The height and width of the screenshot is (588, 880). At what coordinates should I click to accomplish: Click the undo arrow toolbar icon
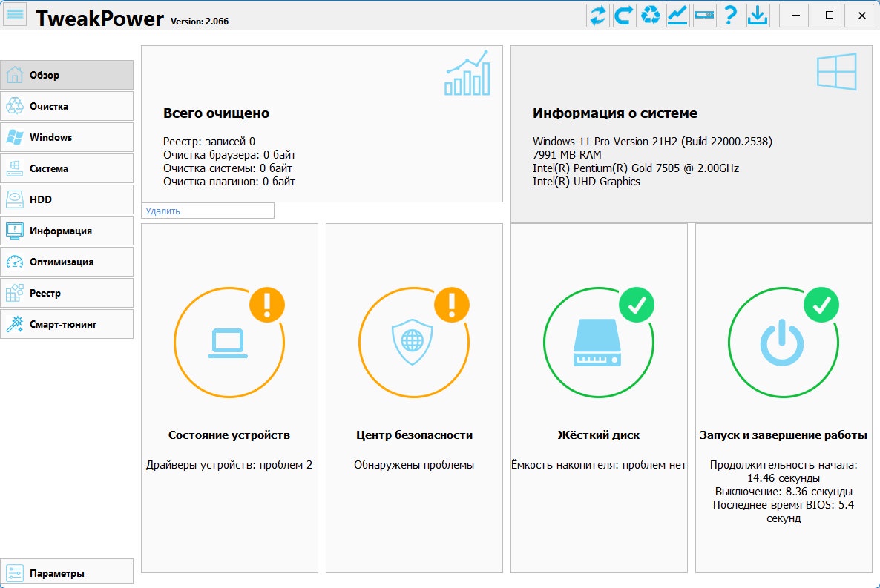[x=624, y=15]
